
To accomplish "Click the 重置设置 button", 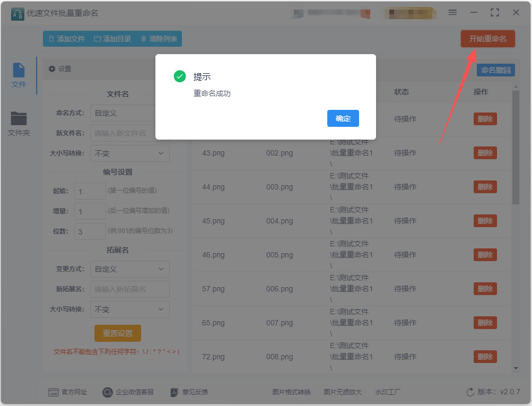I will pos(117,333).
